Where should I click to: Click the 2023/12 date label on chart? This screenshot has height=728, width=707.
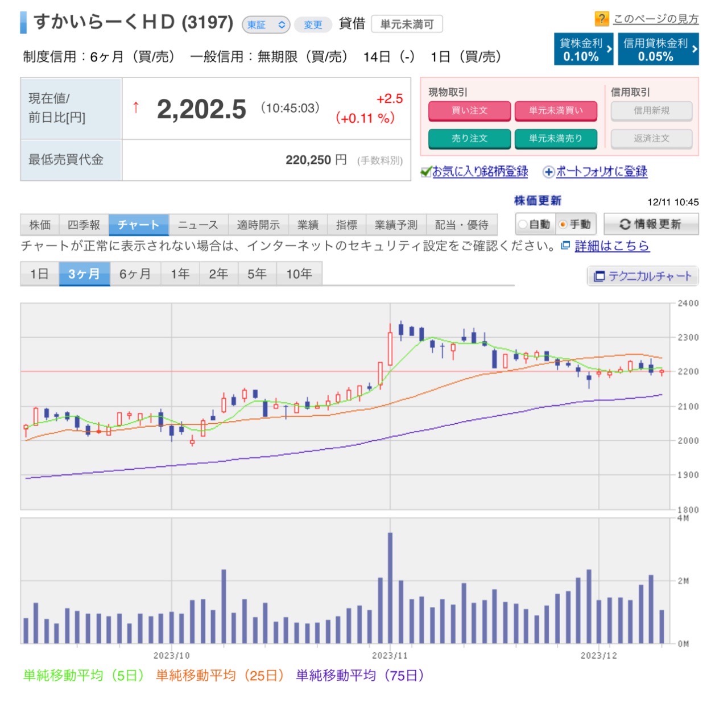point(599,656)
